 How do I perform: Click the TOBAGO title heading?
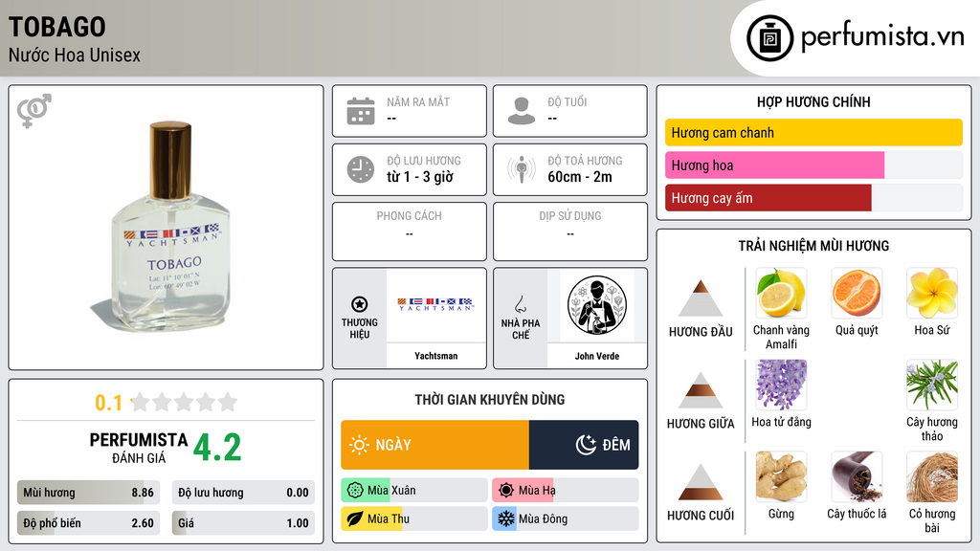point(56,27)
